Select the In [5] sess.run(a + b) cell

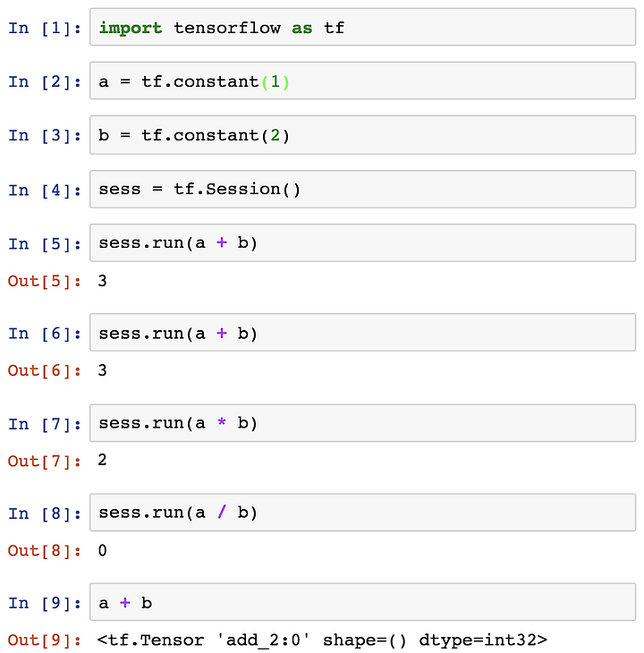pyautogui.click(x=362, y=242)
